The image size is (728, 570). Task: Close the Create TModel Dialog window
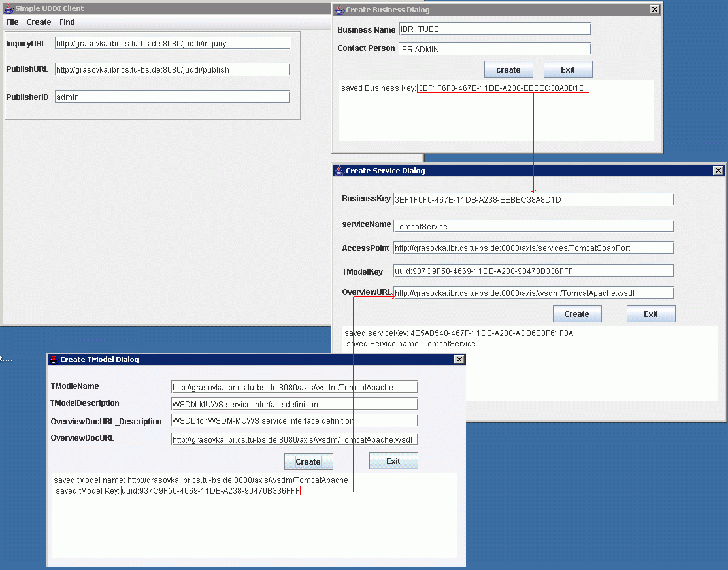point(459,360)
